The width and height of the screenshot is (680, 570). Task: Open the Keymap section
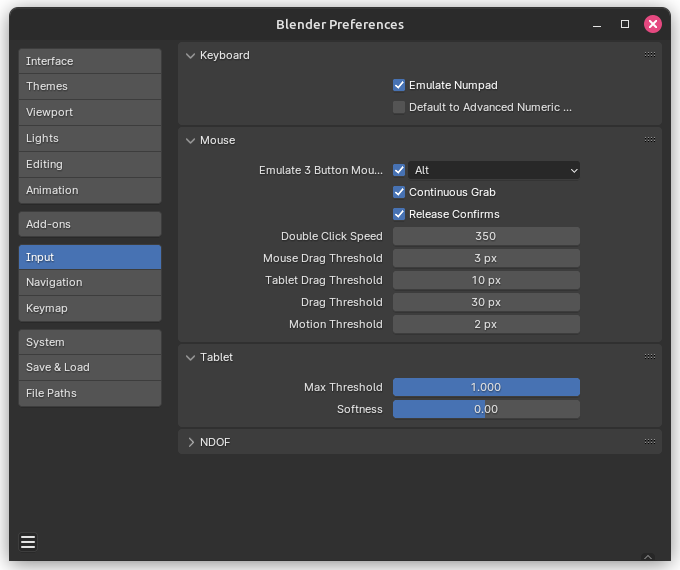coord(90,308)
